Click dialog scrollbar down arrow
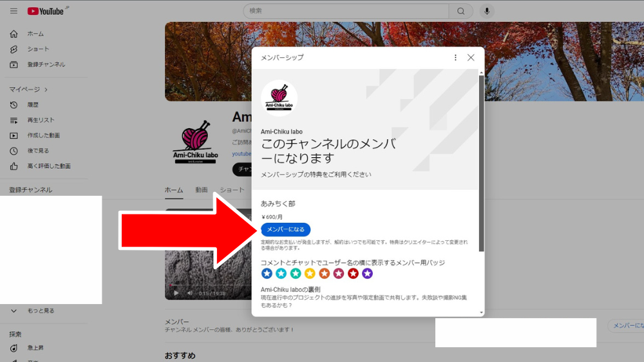This screenshot has height=362, width=644. pos(481,312)
